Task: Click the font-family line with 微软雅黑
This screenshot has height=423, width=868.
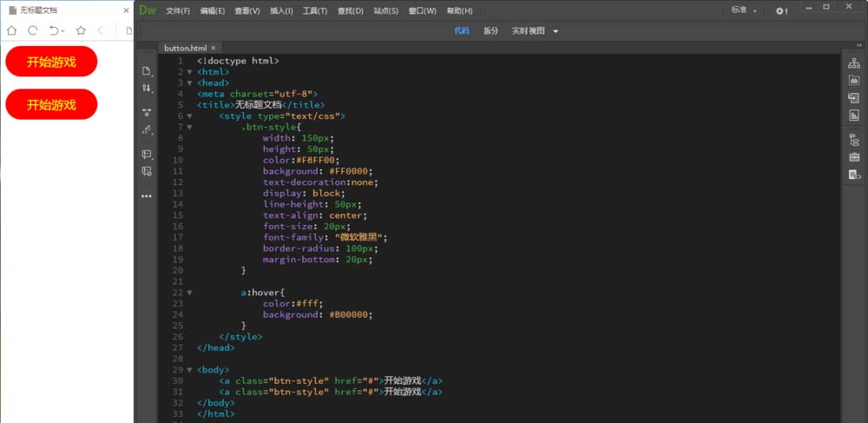Action: click(x=325, y=237)
